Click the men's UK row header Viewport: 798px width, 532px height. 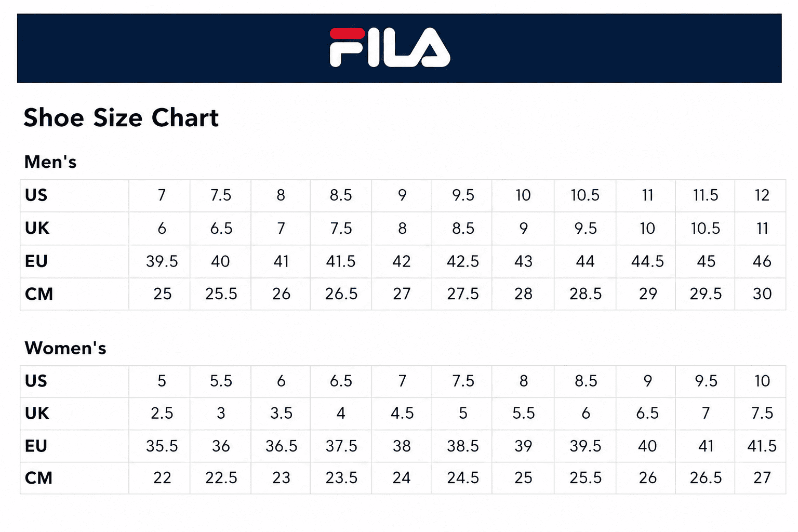(x=74, y=228)
